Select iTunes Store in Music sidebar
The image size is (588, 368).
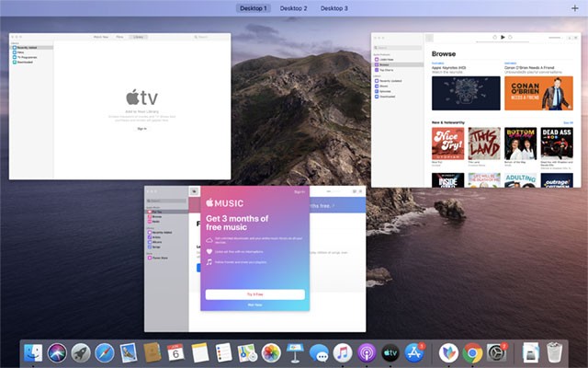point(166,258)
